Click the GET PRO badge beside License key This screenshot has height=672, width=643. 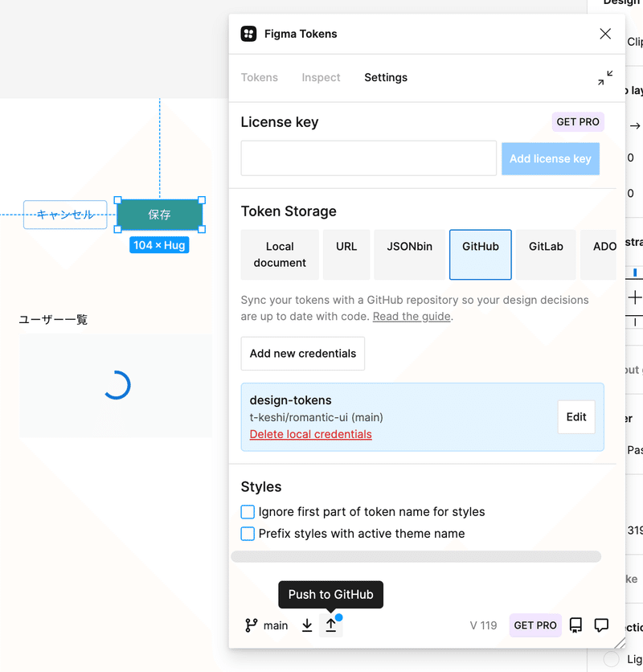coord(578,121)
